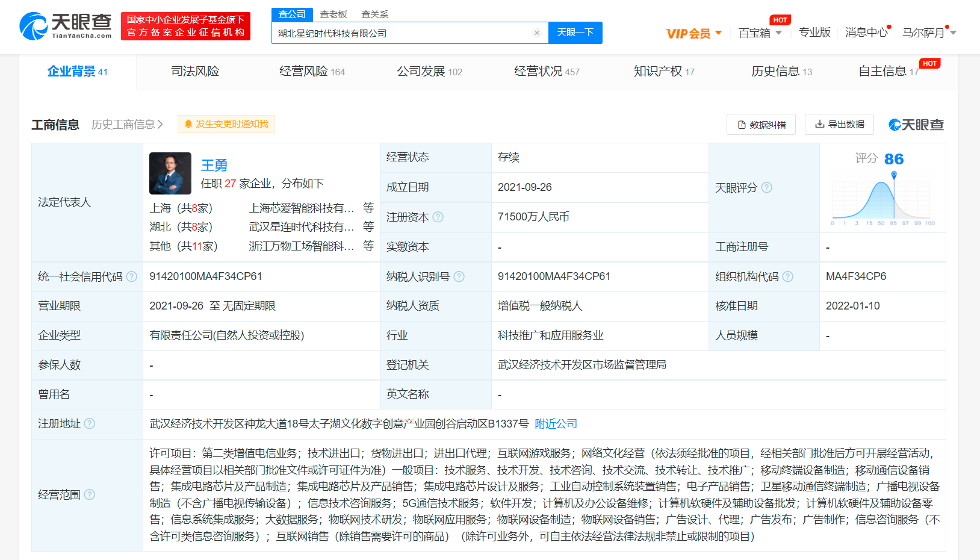Click 等 next to 武汉星连时代科技
Viewport: 980px width, 560px height.
(368, 227)
